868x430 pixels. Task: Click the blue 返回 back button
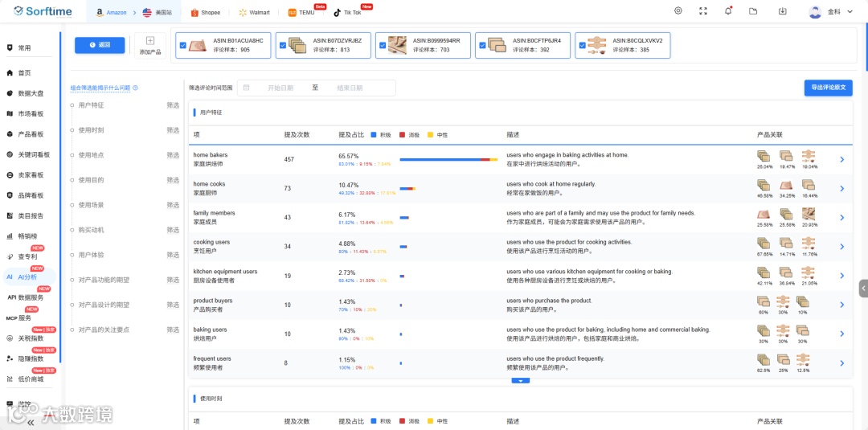[100, 45]
